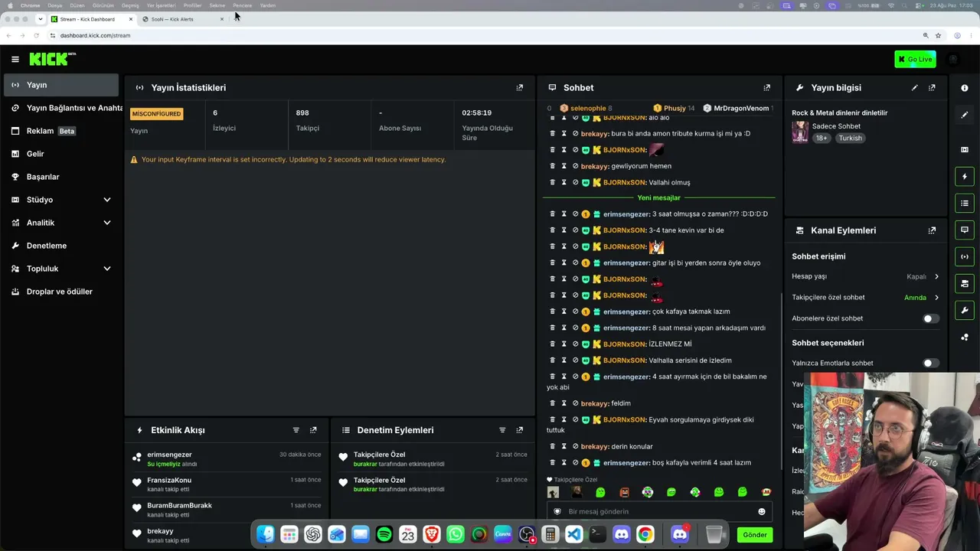Open Hesap yaşı setting chevron
Screen dimensions: 980x551
point(936,276)
